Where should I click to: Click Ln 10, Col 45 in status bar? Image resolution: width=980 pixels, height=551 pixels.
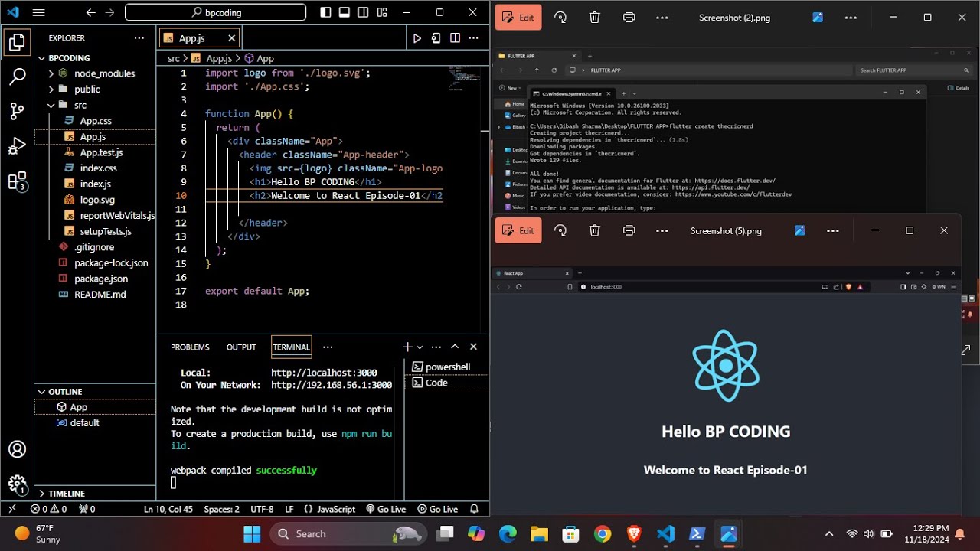click(168, 509)
